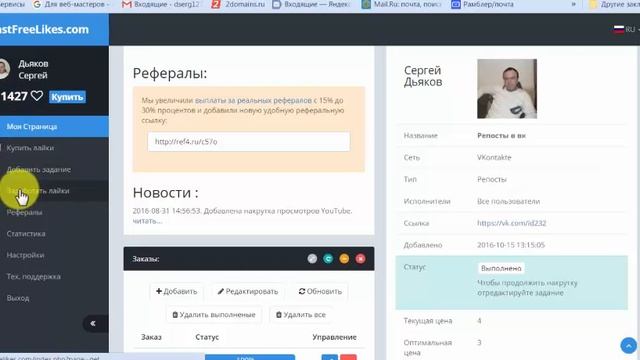Screen dimensions: 640x360
Task: Click the Выполнено status badge
Action: [x=501, y=268]
